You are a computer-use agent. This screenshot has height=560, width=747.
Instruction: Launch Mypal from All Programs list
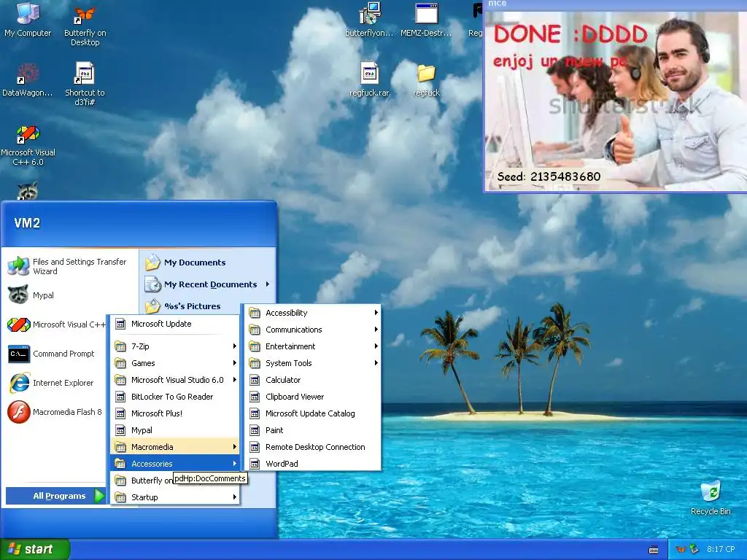point(175,430)
